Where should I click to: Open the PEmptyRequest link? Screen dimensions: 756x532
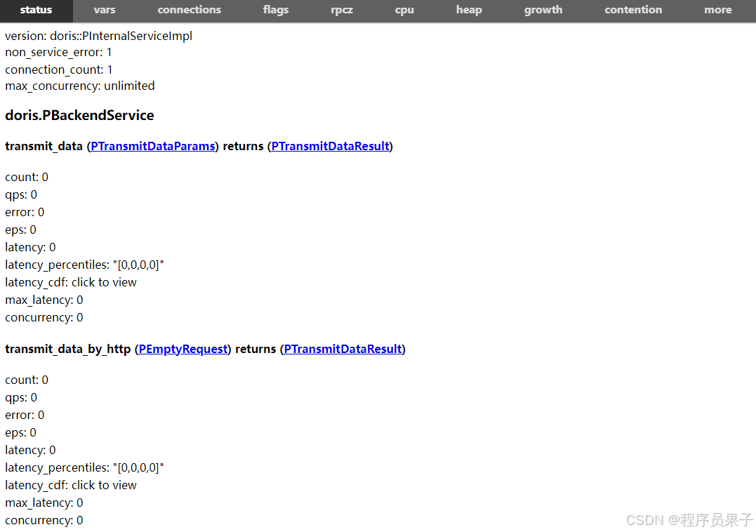(183, 349)
